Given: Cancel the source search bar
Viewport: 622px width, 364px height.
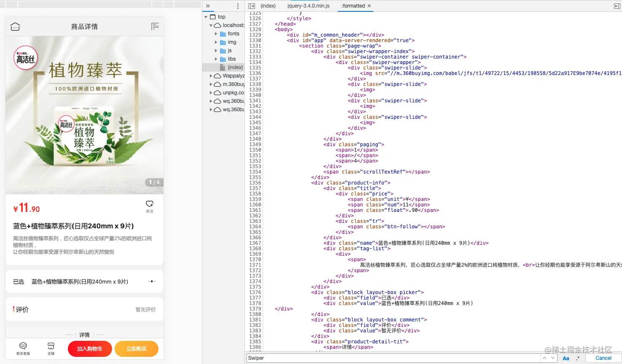Looking at the screenshot, I should click(603, 358).
